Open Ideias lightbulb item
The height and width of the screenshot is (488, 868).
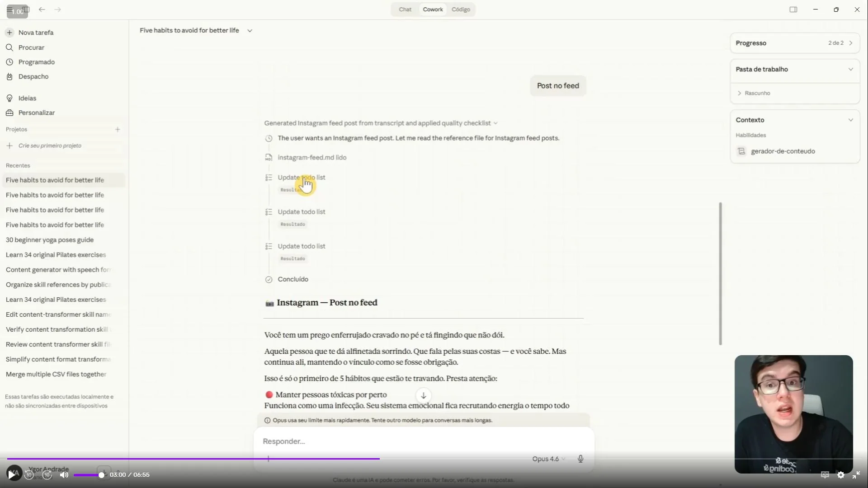point(21,98)
